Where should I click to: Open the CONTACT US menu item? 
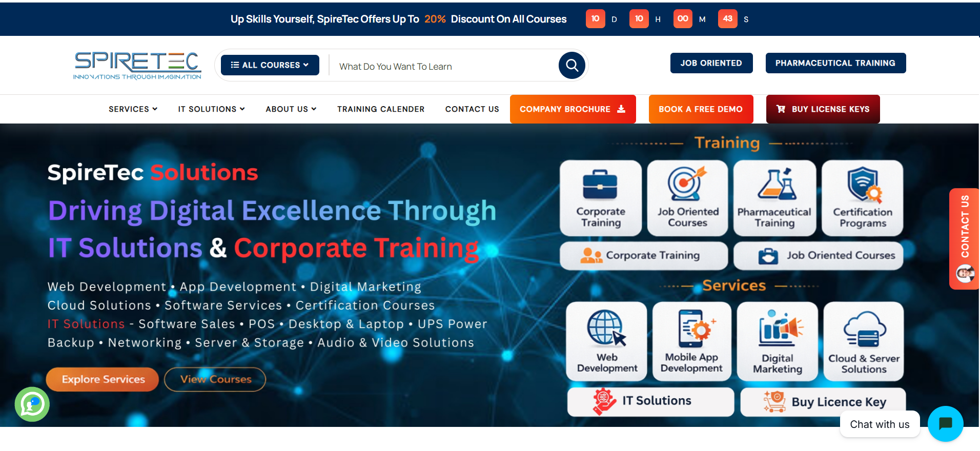(472, 109)
